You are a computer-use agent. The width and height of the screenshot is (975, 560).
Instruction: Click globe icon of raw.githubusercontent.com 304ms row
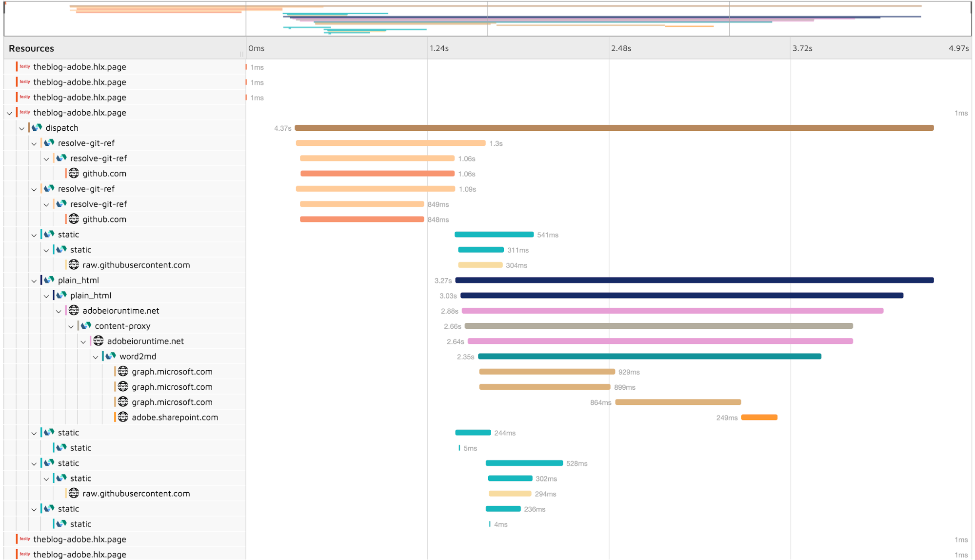pos(74,265)
